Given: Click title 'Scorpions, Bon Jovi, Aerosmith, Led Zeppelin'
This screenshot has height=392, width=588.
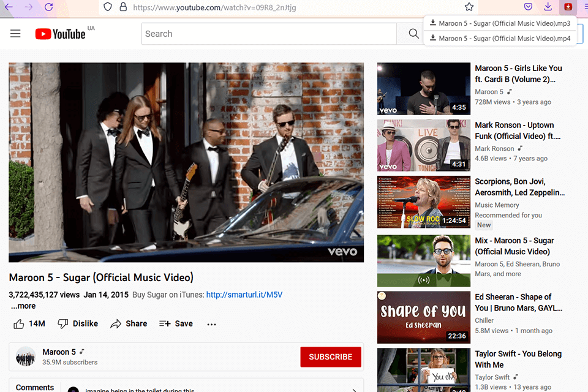Looking at the screenshot, I should pyautogui.click(x=520, y=187).
